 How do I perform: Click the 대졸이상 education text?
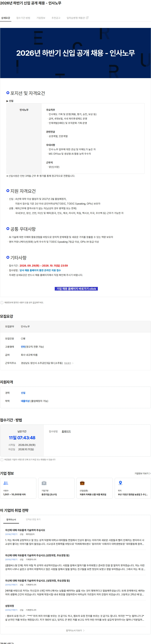(x=25, y=401)
